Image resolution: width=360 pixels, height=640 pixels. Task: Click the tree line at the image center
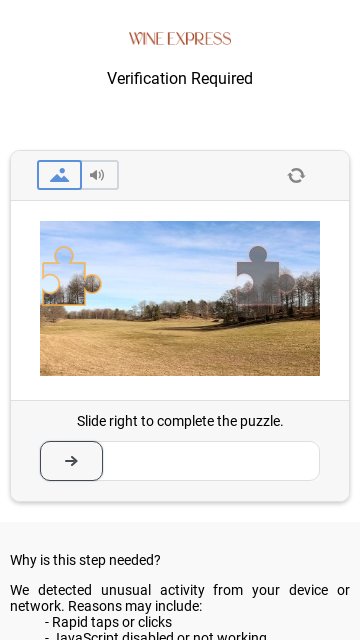click(x=180, y=309)
